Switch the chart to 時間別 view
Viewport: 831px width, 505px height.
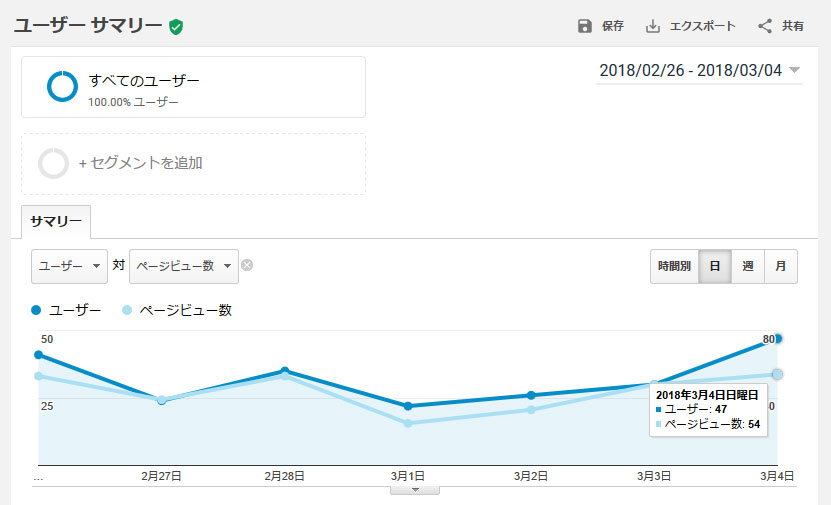pyautogui.click(x=674, y=266)
